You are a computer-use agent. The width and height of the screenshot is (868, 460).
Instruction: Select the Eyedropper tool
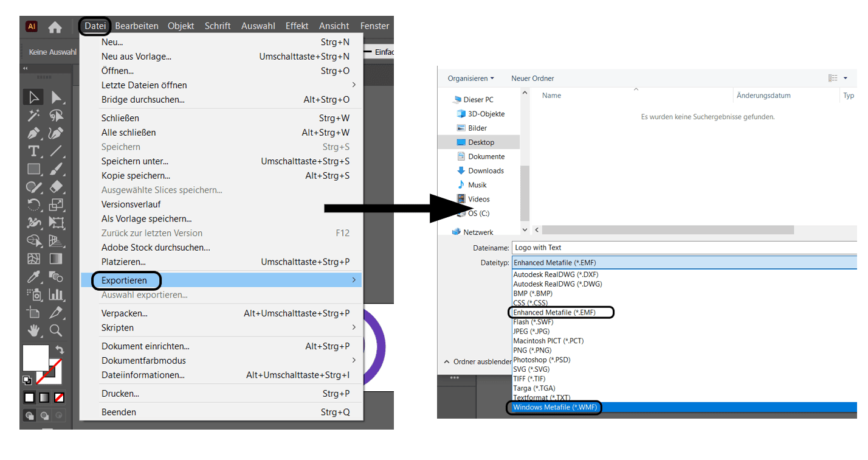point(34,277)
